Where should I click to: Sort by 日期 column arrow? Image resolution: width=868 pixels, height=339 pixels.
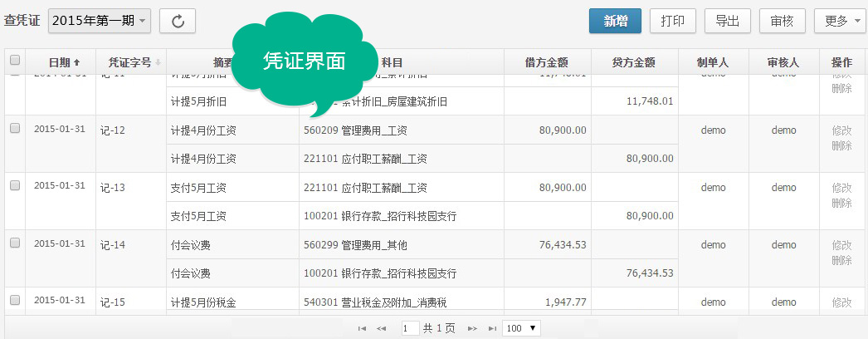[x=77, y=62]
